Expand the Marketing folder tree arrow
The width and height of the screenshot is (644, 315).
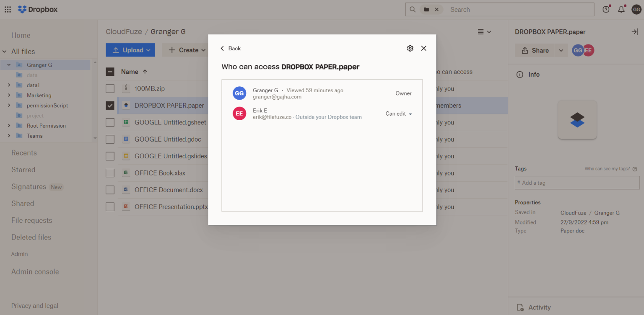point(9,95)
